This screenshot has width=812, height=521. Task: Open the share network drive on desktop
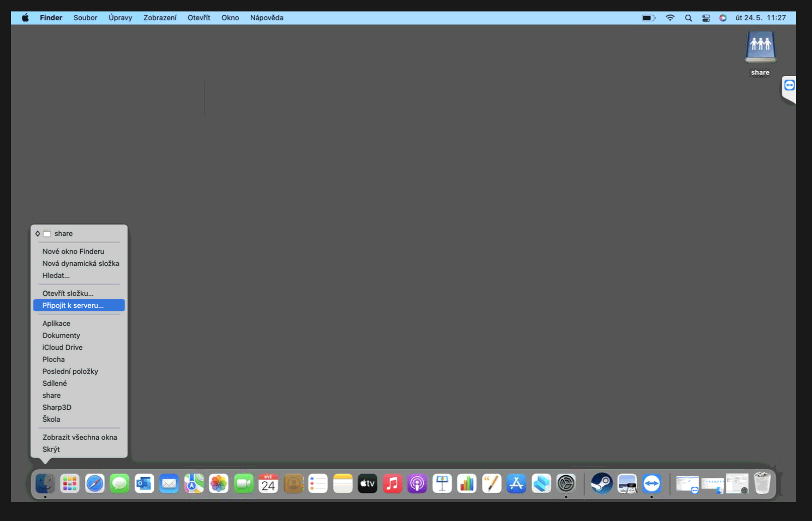click(760, 48)
